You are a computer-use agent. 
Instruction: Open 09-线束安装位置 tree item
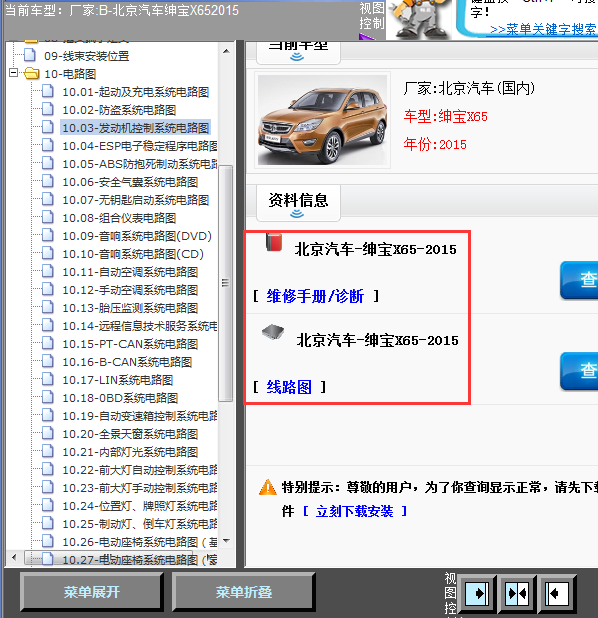click(x=86, y=56)
